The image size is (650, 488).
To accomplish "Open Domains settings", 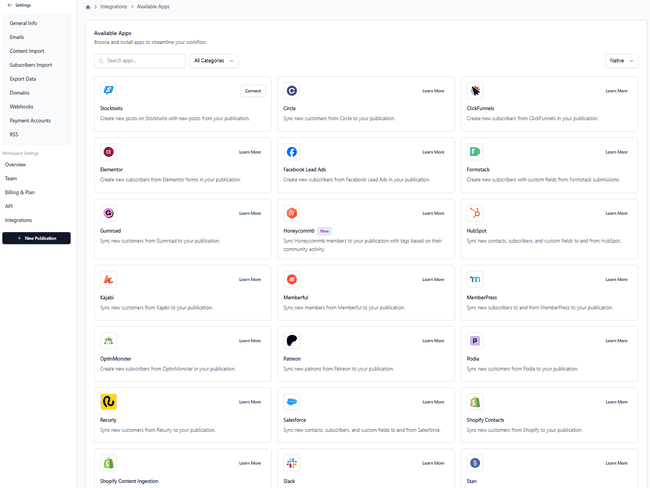I will pyautogui.click(x=19, y=93).
